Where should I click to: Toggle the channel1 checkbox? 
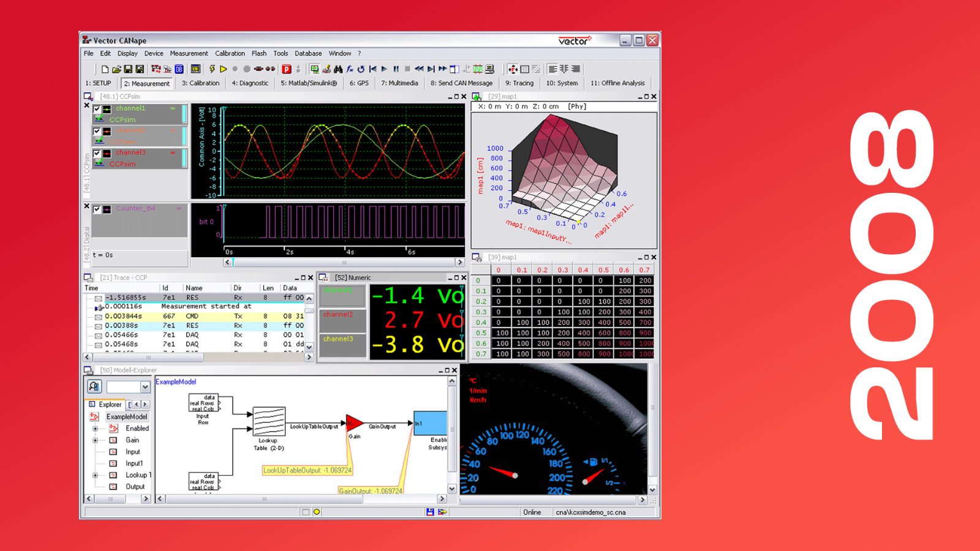coord(97,109)
